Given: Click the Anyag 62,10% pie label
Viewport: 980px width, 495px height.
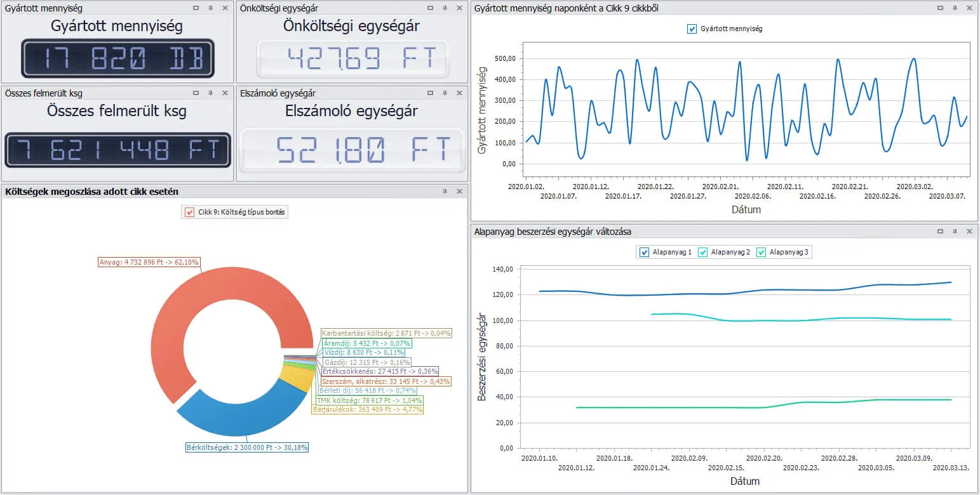Looking at the screenshot, I should tap(149, 262).
